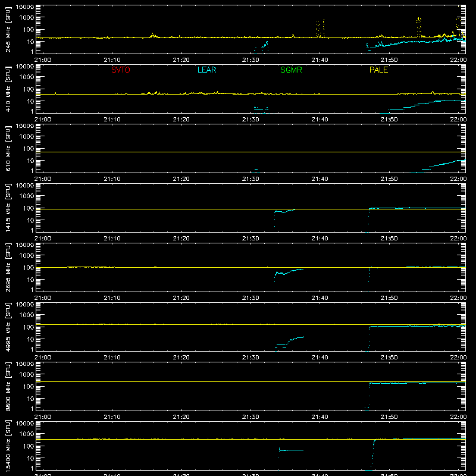Image resolution: width=476 pixels, height=476 pixels.
Task: Click the 15400 MHz [SFU] axis label
Action: (x=8, y=446)
